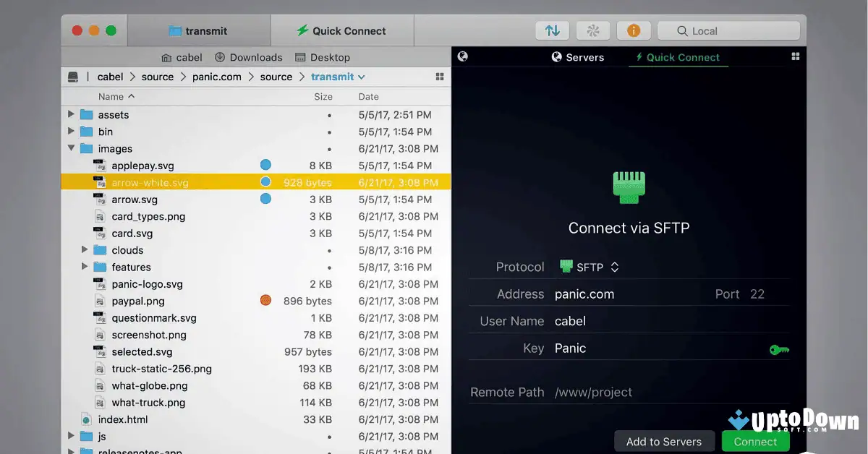This screenshot has height=454, width=868.
Task: Open Get Info with the orange info icon
Action: pyautogui.click(x=634, y=30)
